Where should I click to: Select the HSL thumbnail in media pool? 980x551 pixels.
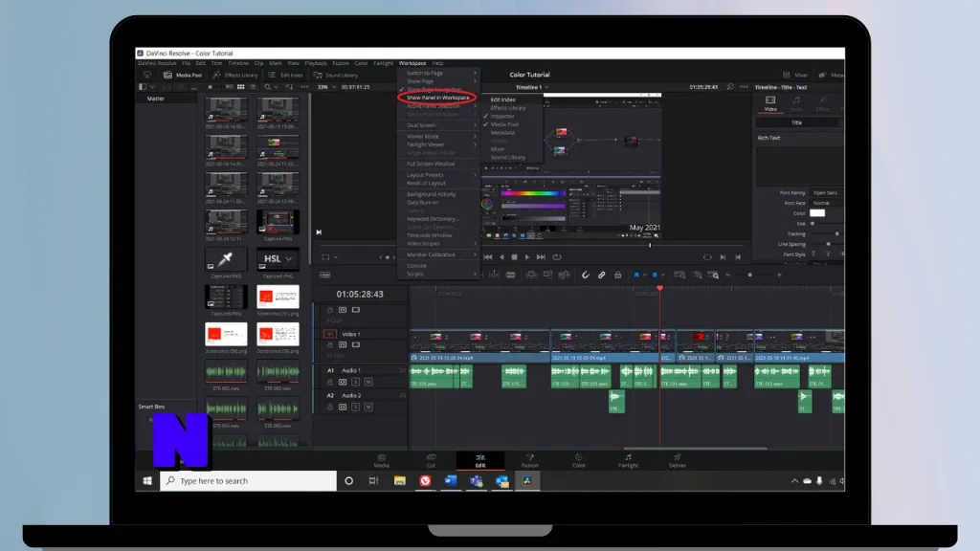tap(278, 258)
